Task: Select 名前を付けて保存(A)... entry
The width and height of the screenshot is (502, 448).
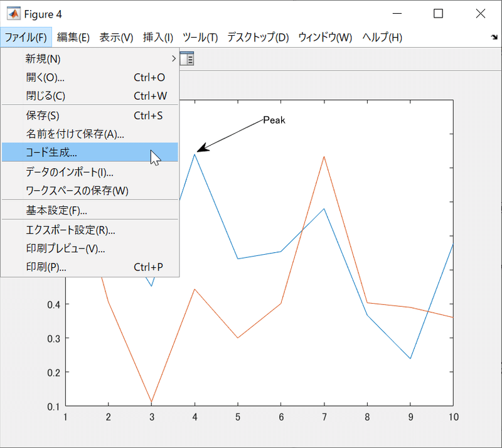Action: click(90, 134)
